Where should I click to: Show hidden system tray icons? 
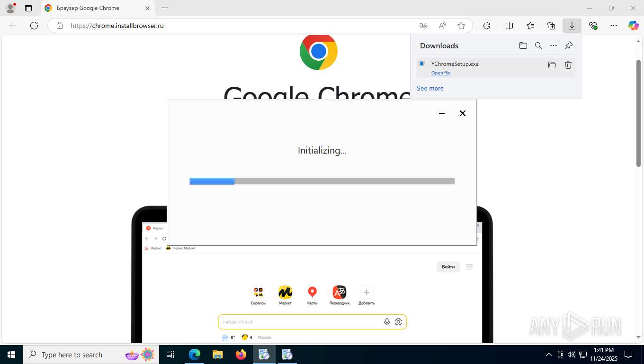point(549,355)
